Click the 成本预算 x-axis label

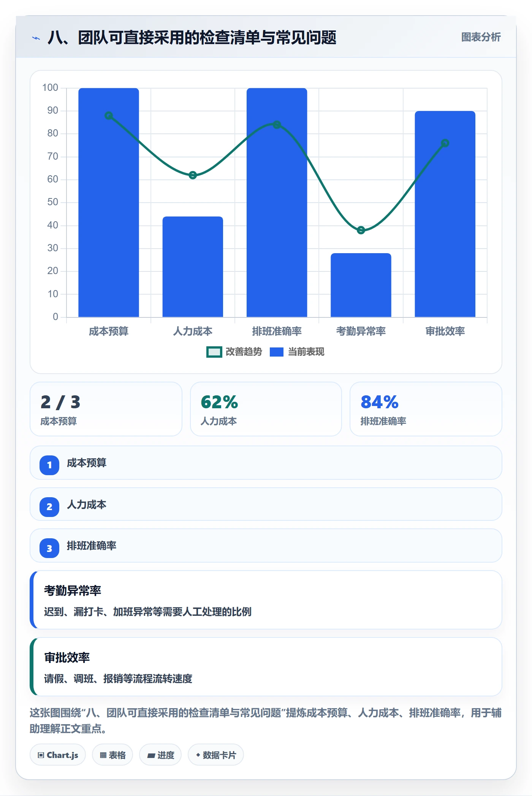(x=109, y=331)
